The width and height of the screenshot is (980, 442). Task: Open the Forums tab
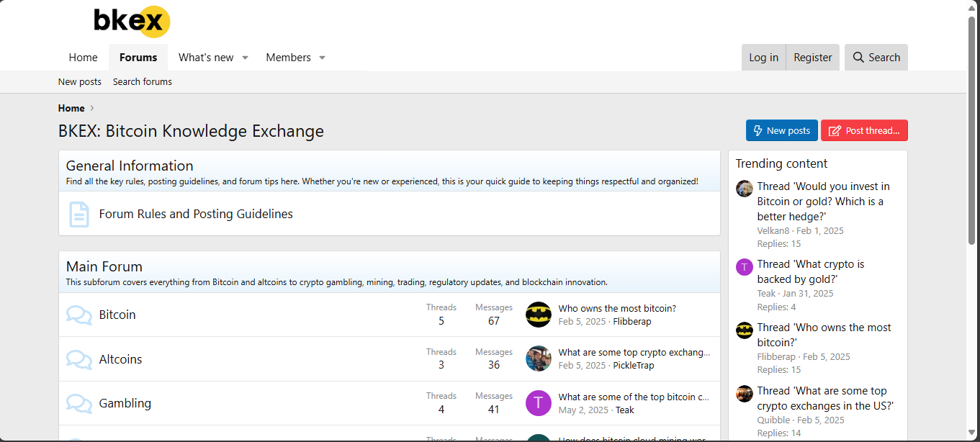click(138, 58)
